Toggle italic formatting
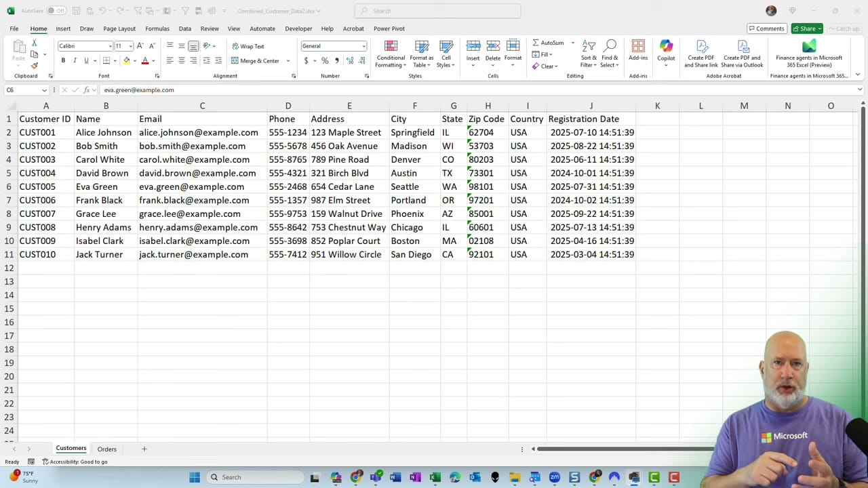The image size is (868, 488). click(x=75, y=60)
